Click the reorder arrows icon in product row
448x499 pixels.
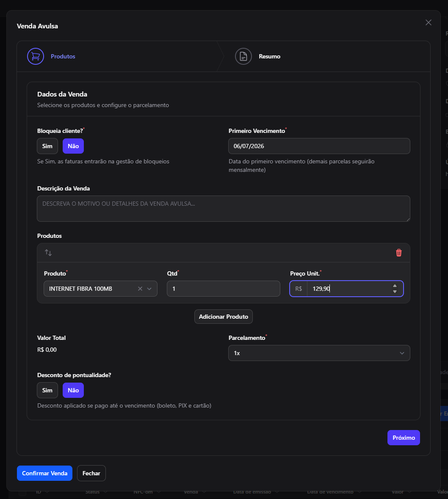click(x=48, y=253)
